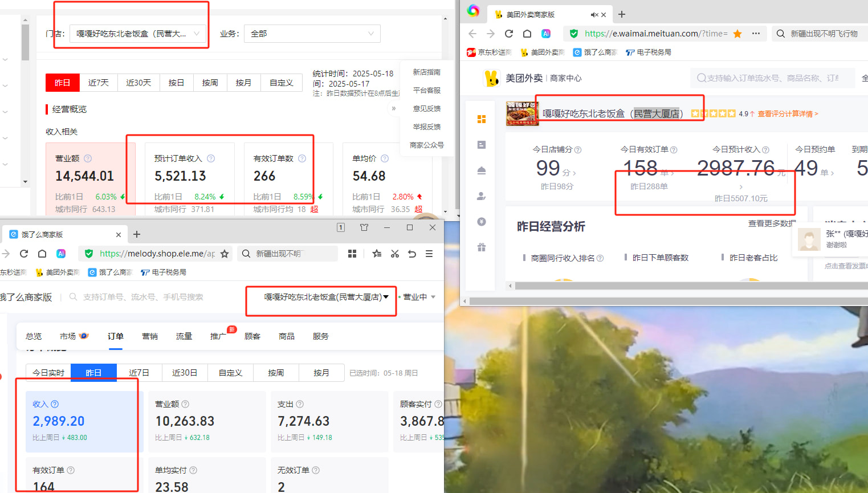Switch to Ele.me 推广 tab

(x=218, y=336)
